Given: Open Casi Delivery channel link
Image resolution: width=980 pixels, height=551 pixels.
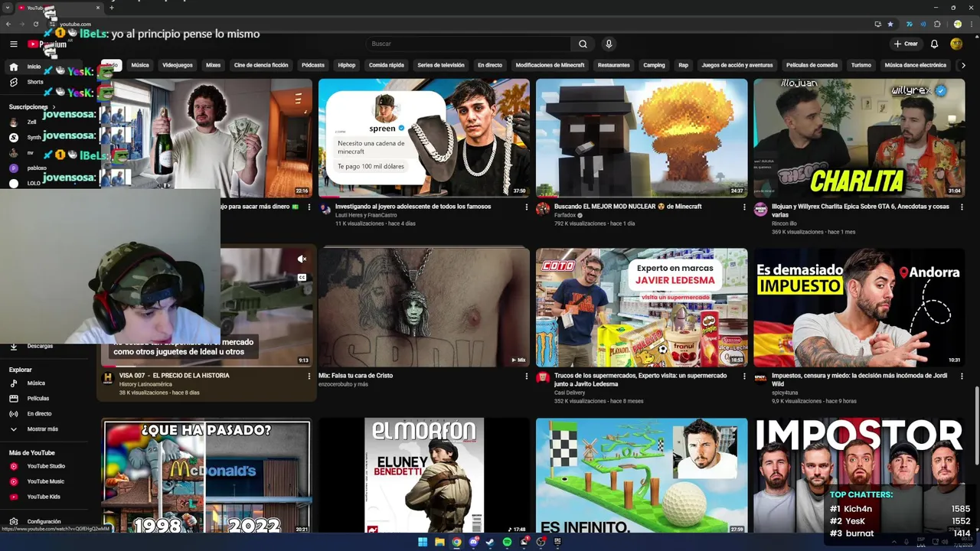Looking at the screenshot, I should (x=570, y=393).
